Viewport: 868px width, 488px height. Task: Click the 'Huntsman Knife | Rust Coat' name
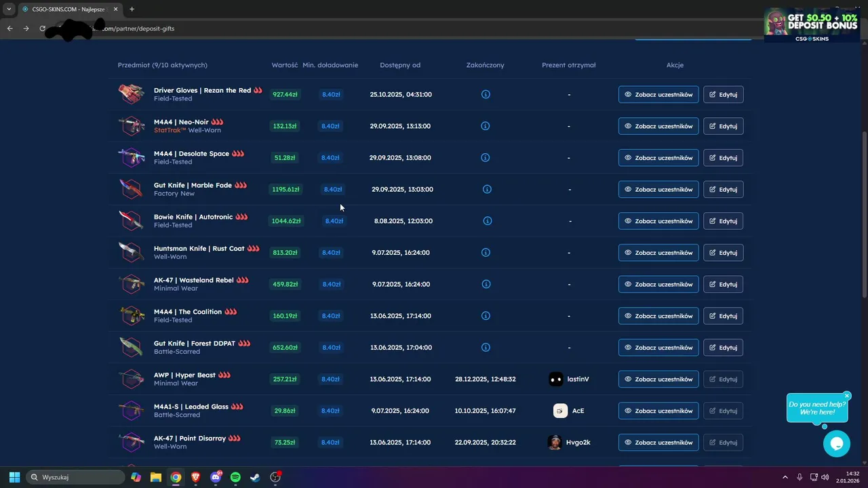coord(199,249)
